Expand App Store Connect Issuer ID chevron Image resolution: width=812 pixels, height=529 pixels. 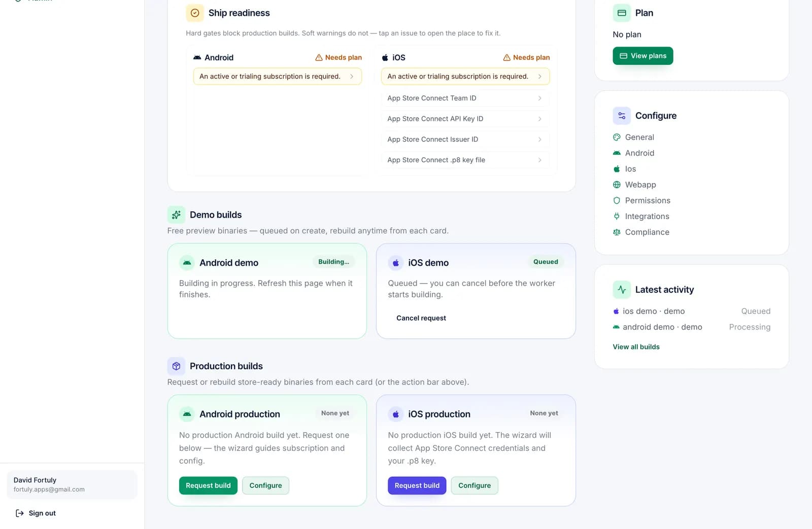point(539,139)
